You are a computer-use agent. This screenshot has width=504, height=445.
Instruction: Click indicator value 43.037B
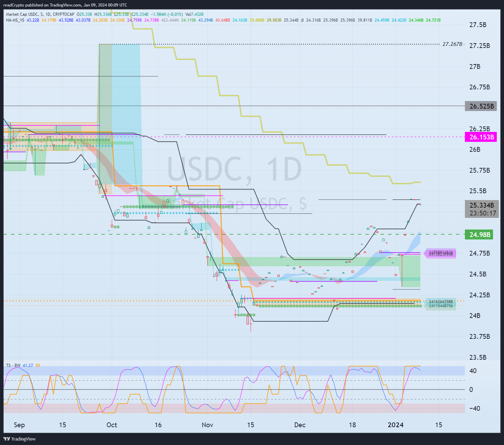tap(83, 20)
